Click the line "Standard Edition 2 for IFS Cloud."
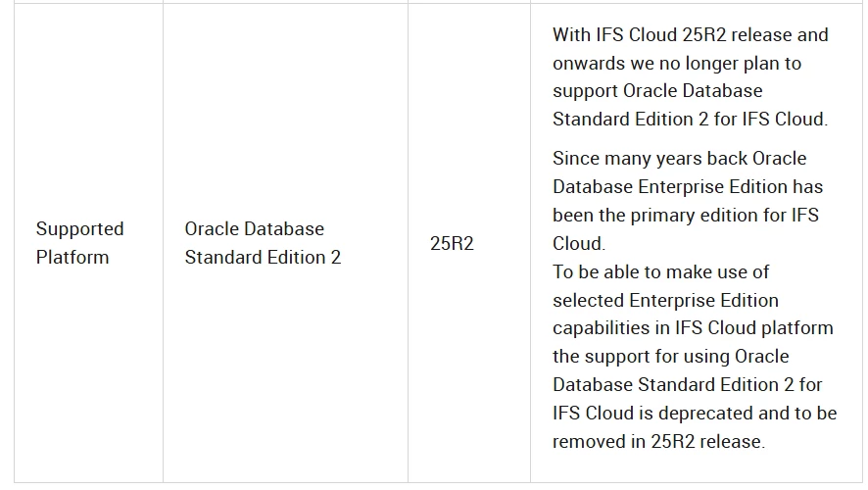This screenshot has width=868, height=490. tap(690, 120)
